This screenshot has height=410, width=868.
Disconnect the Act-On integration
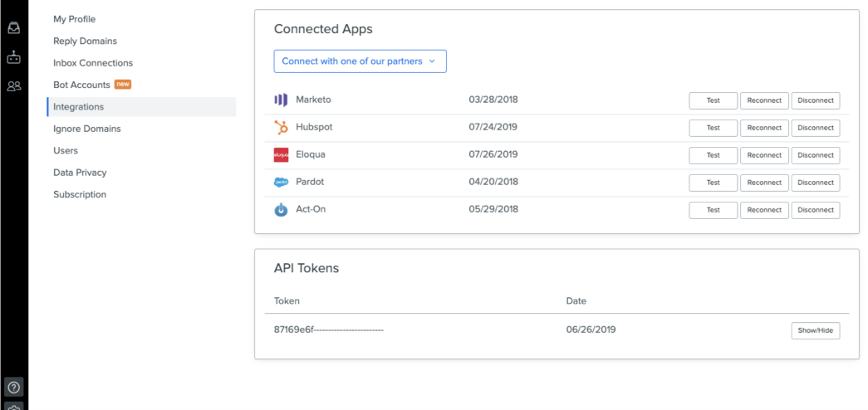coord(816,210)
